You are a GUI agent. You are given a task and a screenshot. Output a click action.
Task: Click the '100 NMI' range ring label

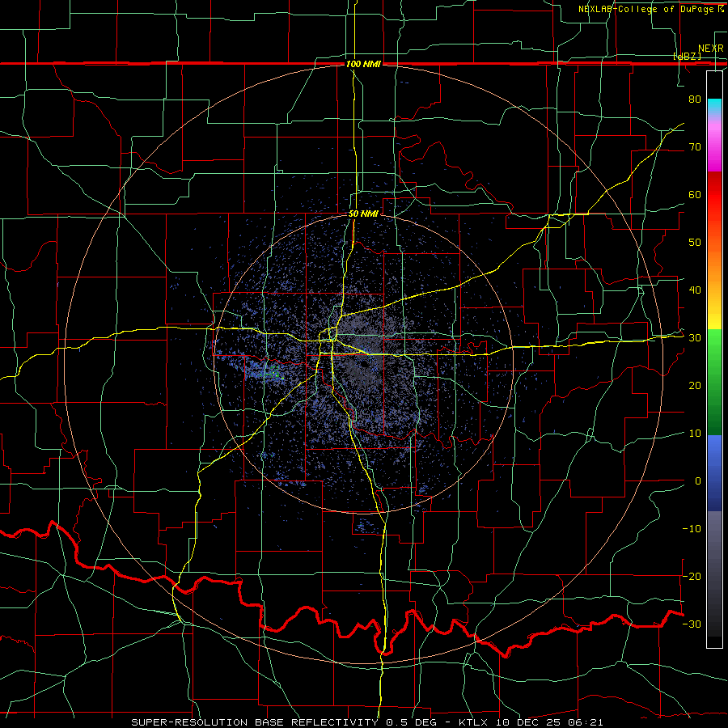[x=363, y=64]
